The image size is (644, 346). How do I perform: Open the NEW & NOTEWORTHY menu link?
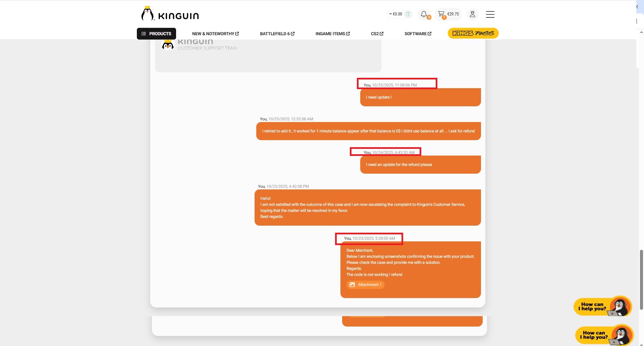pos(215,34)
